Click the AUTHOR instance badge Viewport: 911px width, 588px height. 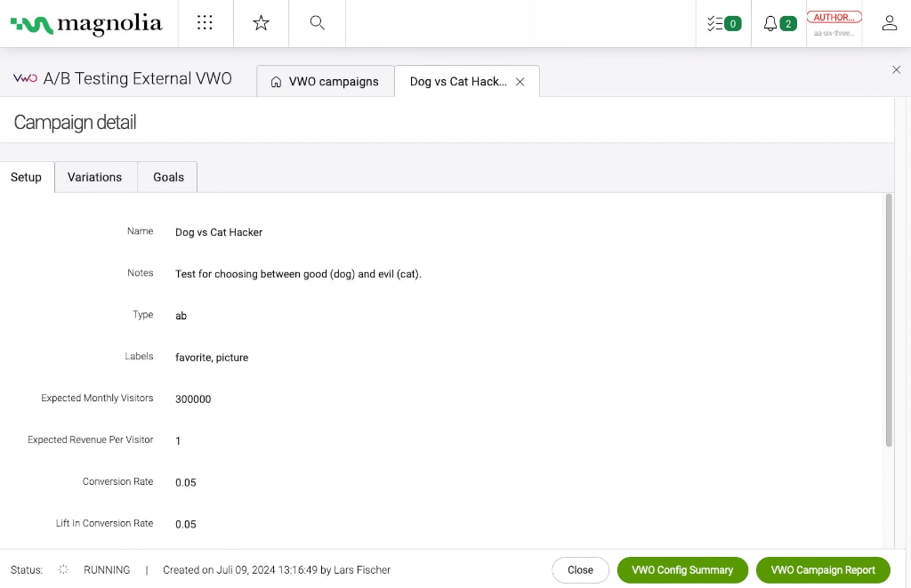tap(834, 18)
